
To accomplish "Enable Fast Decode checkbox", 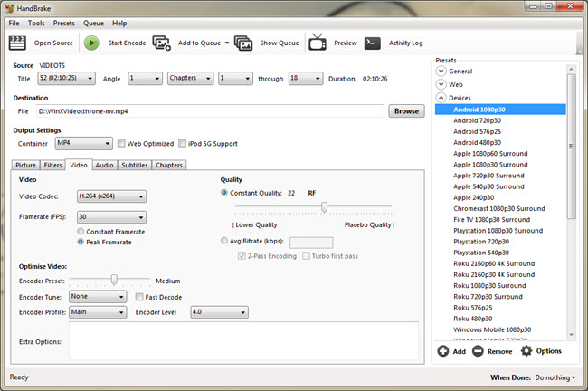I will coord(139,297).
